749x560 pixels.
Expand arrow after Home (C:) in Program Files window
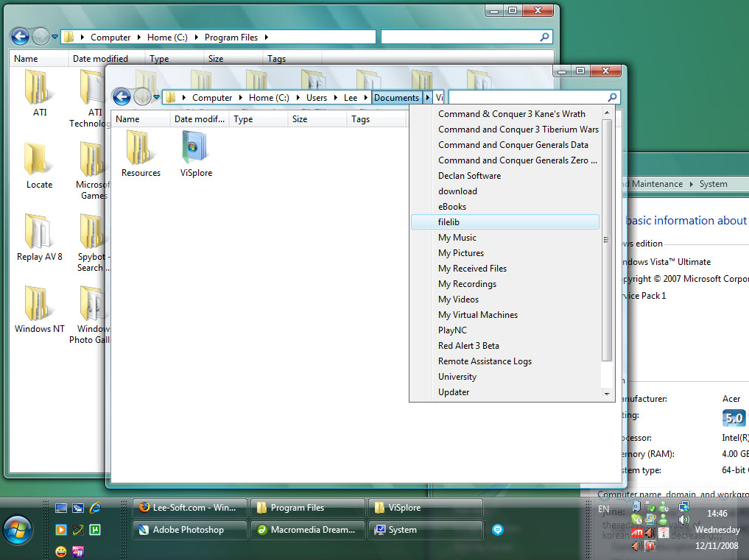(197, 38)
